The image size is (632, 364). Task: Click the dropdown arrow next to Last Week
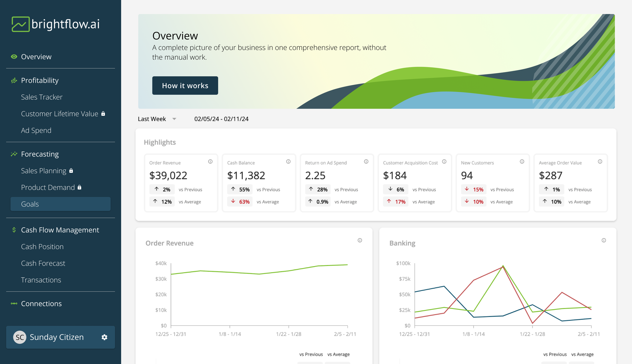point(174,119)
